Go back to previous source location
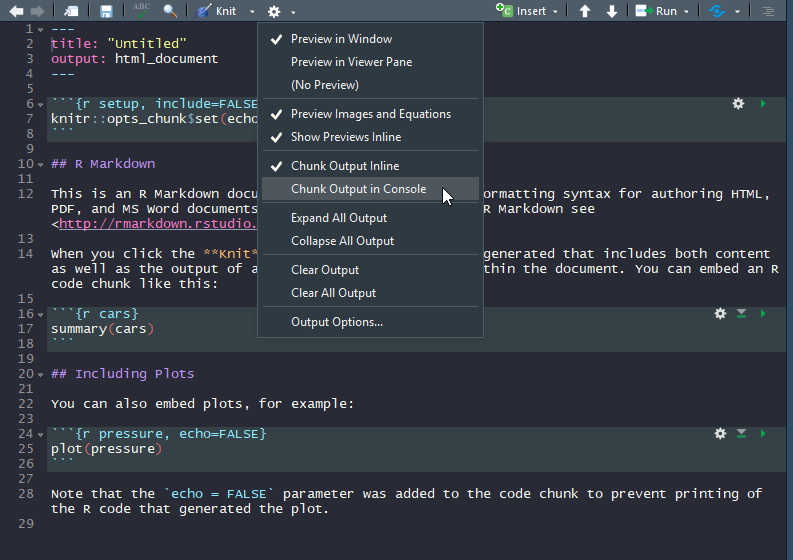 point(16,11)
